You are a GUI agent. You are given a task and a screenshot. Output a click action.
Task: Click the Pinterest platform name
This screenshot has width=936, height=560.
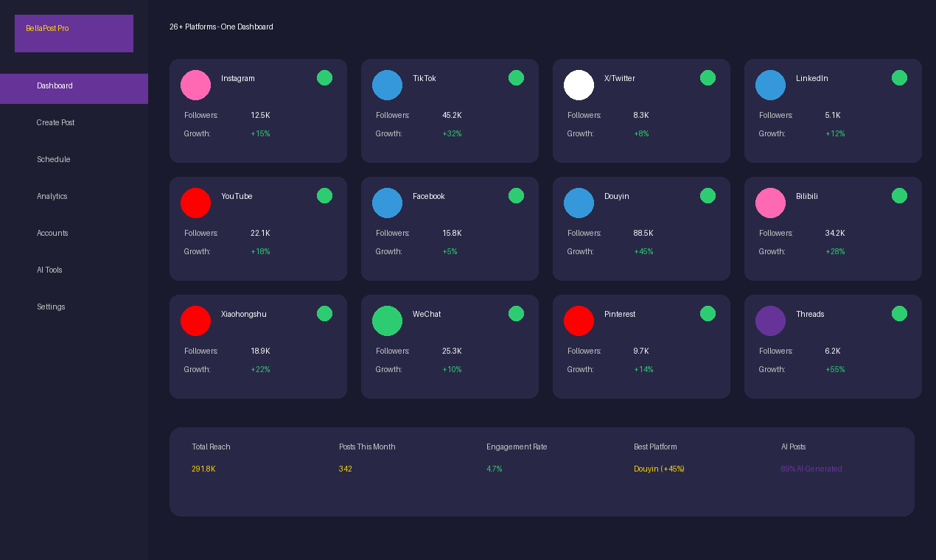pos(620,314)
